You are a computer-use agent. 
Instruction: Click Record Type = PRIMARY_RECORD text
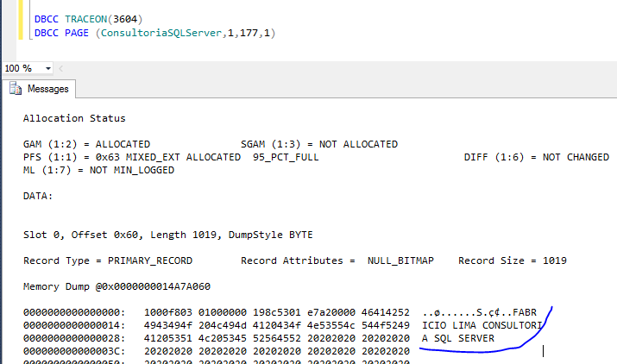[x=107, y=260]
